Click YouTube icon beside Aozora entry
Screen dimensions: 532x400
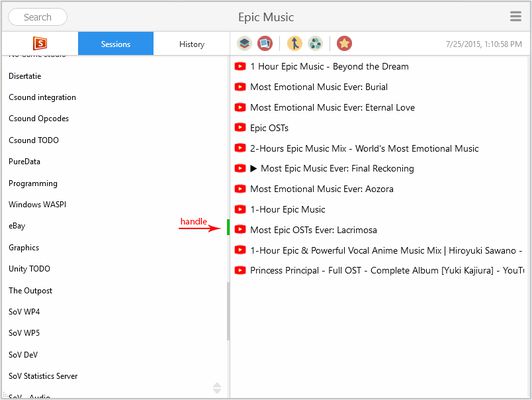pos(240,189)
